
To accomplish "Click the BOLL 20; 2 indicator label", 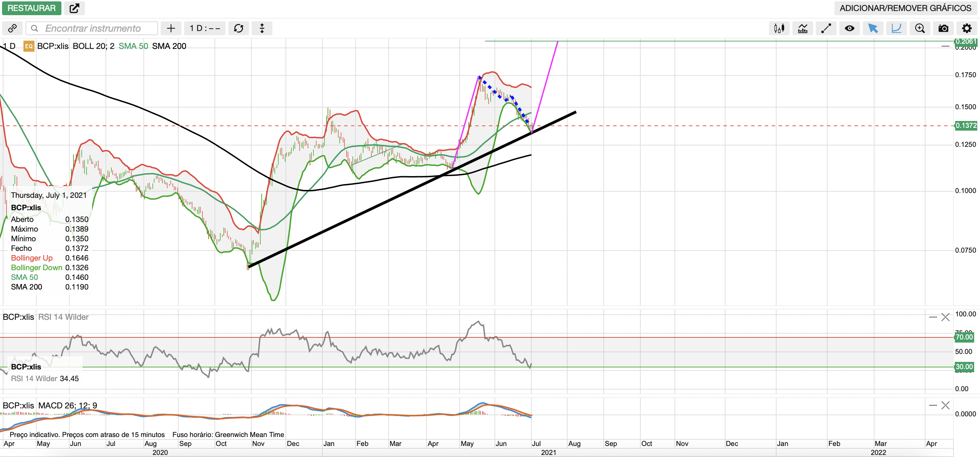I will [x=93, y=46].
